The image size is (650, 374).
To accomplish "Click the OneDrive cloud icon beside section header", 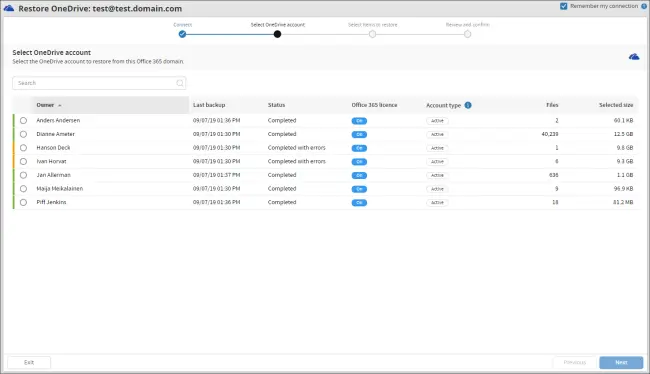I will (x=634, y=57).
